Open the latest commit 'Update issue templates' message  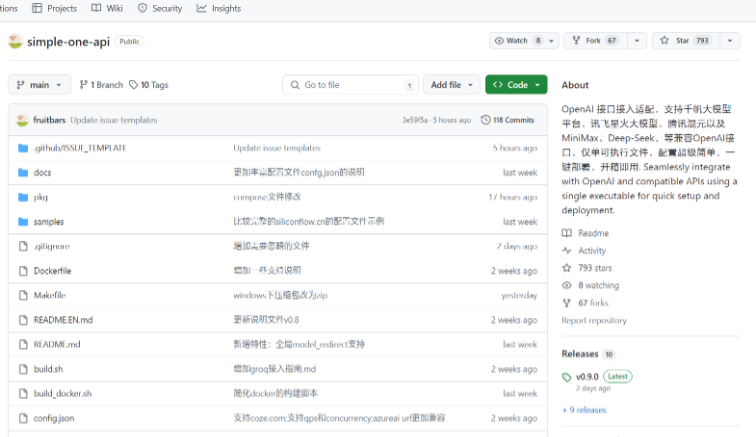point(114,120)
